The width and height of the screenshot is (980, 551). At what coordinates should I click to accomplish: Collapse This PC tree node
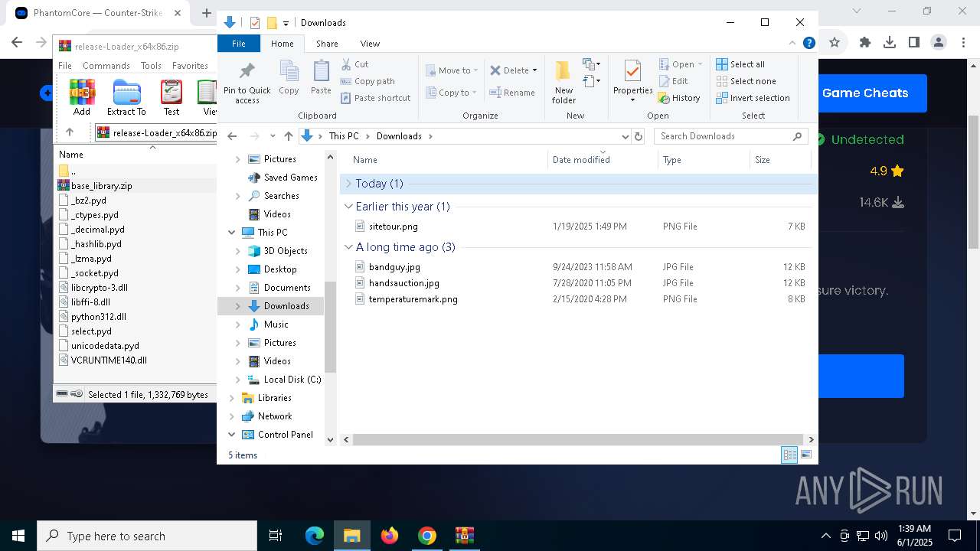click(x=232, y=233)
